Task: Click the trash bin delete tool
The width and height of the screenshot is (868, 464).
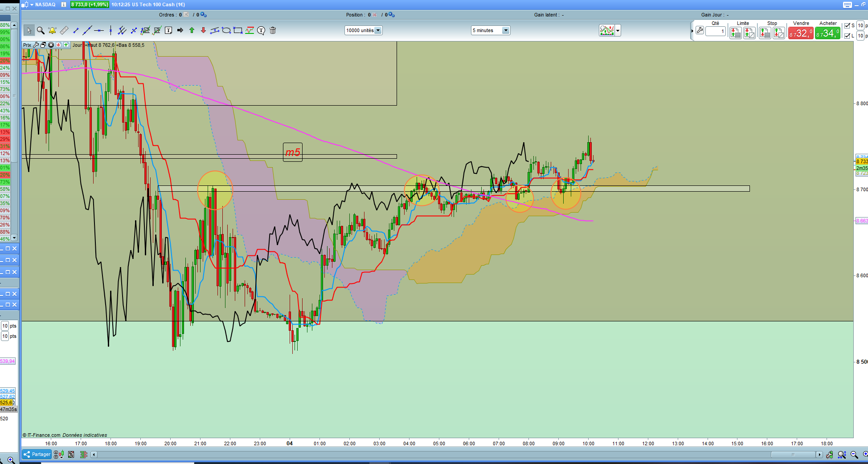Action: point(273,30)
